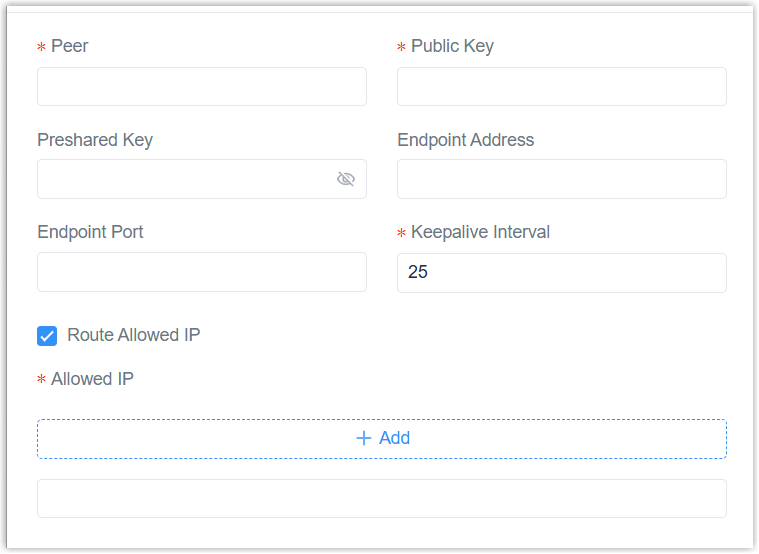Click the Route Allowed IP label text

pos(134,335)
